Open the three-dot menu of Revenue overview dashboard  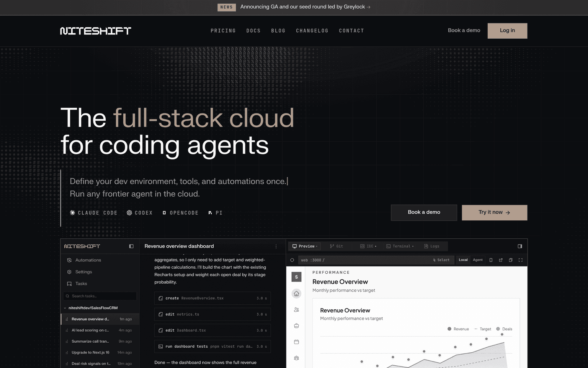(x=276, y=246)
